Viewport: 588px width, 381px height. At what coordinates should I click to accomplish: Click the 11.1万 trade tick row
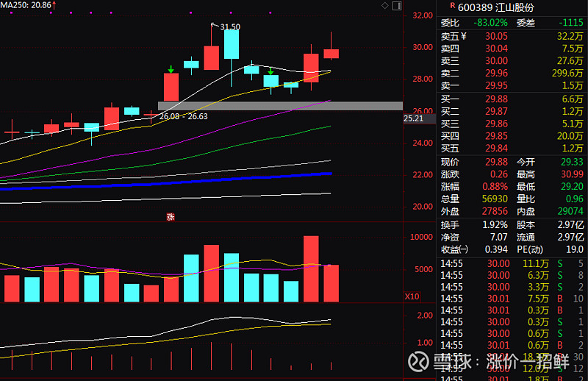pos(512,264)
